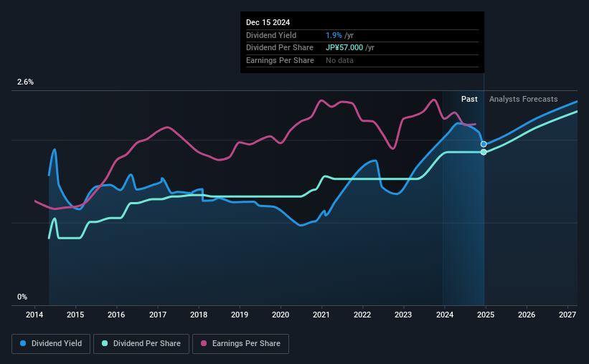Click the No data earnings value
The width and height of the screenshot is (589, 364).
339,60
